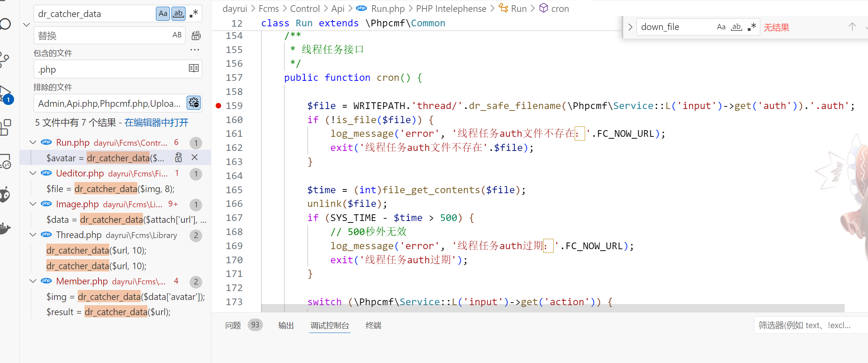Toggle use exclude settings and ignore files

194,103
